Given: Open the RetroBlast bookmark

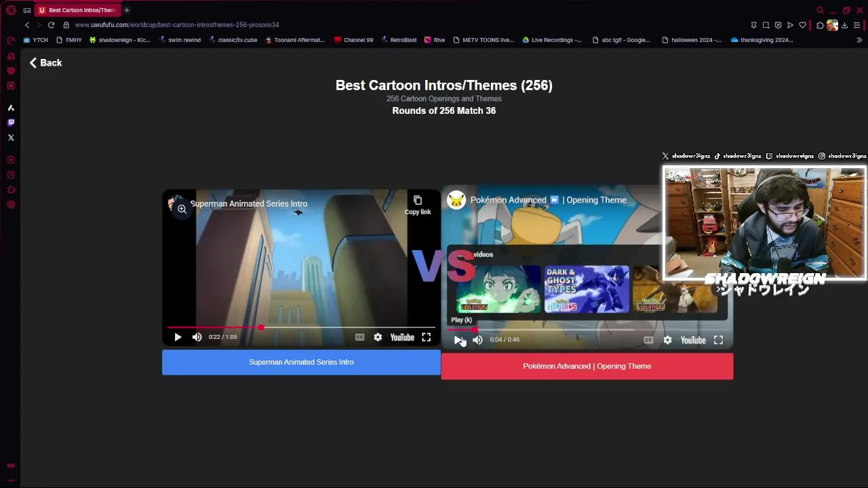Looking at the screenshot, I should (x=399, y=40).
